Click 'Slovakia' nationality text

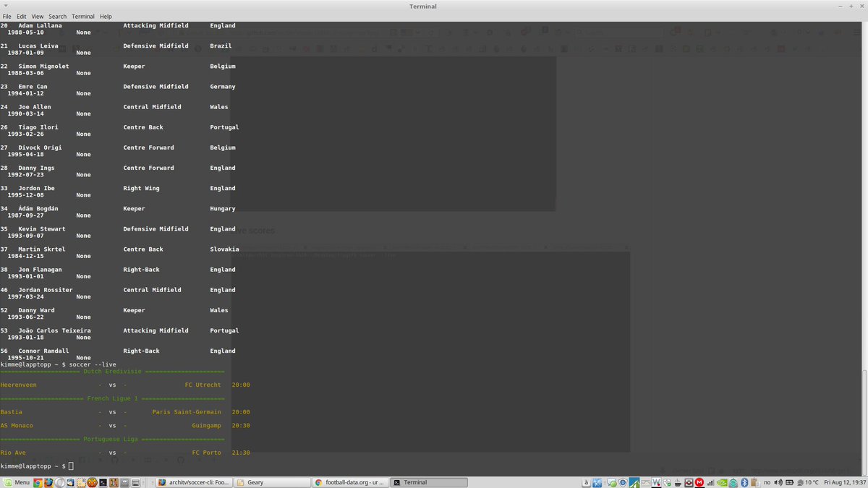coord(225,249)
